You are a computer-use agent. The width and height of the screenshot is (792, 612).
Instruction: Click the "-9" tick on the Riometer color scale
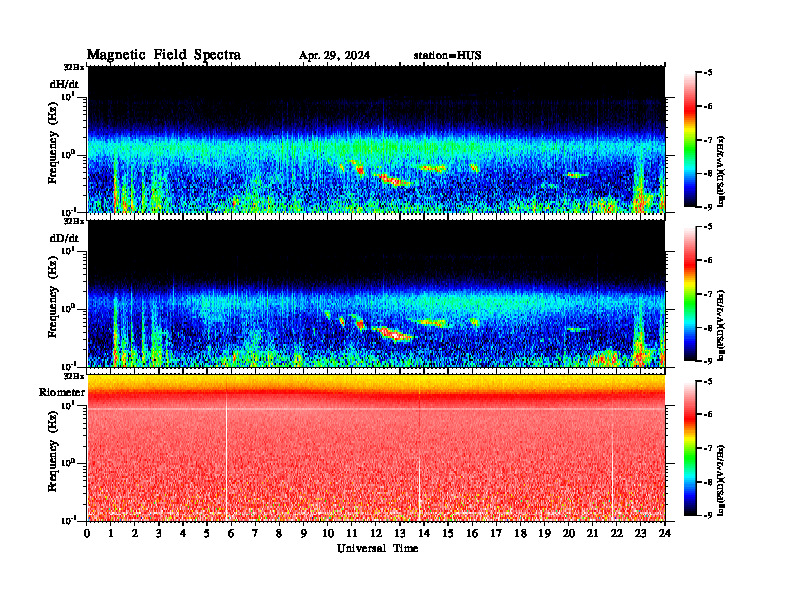pyautogui.click(x=708, y=515)
